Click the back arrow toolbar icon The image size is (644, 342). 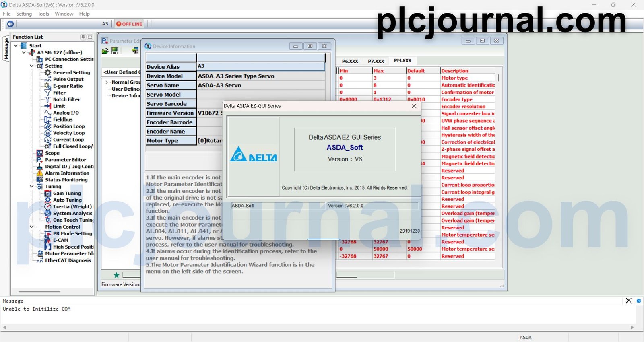click(10, 24)
